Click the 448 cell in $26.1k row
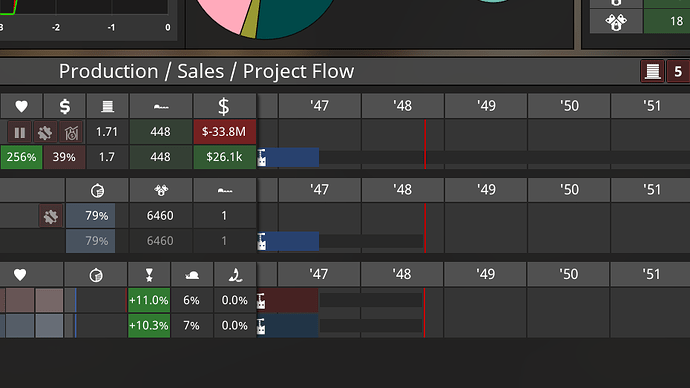Screen dimensions: 690x388 (161, 157)
